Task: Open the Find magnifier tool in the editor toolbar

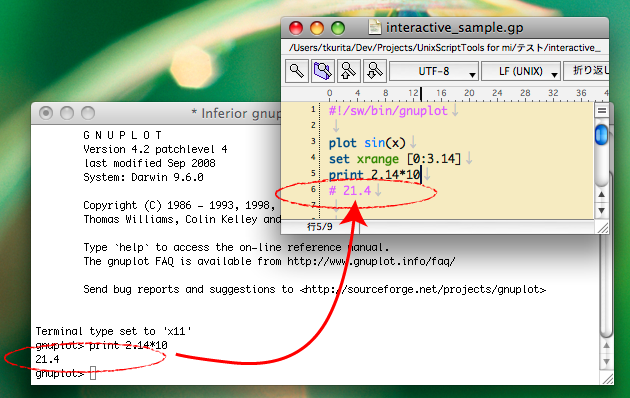Action: (x=297, y=71)
